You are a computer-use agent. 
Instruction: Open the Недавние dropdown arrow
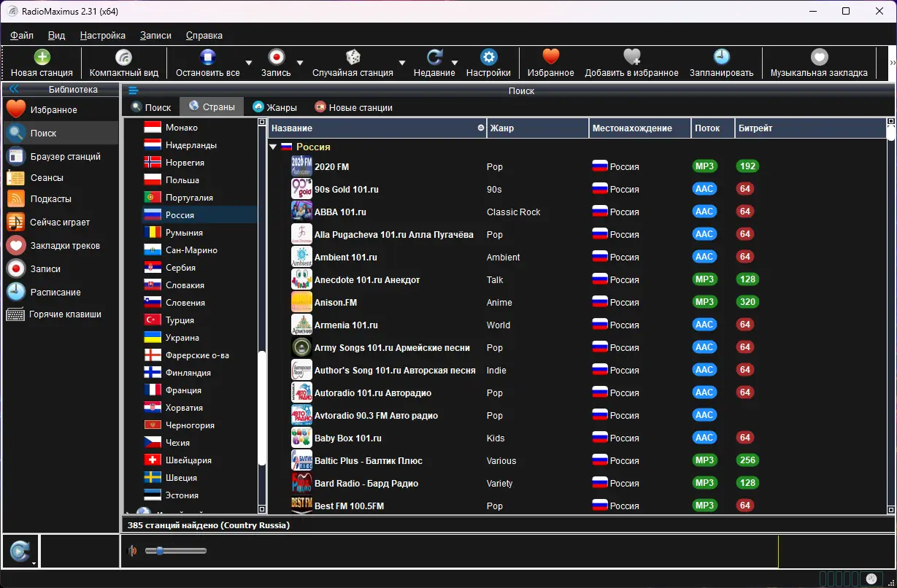point(455,63)
